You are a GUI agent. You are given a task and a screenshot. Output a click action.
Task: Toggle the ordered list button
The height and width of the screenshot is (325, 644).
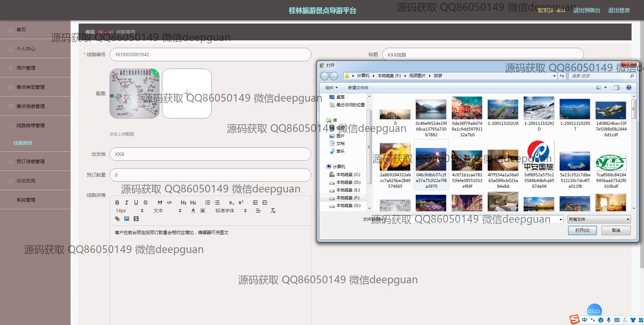coord(208,203)
